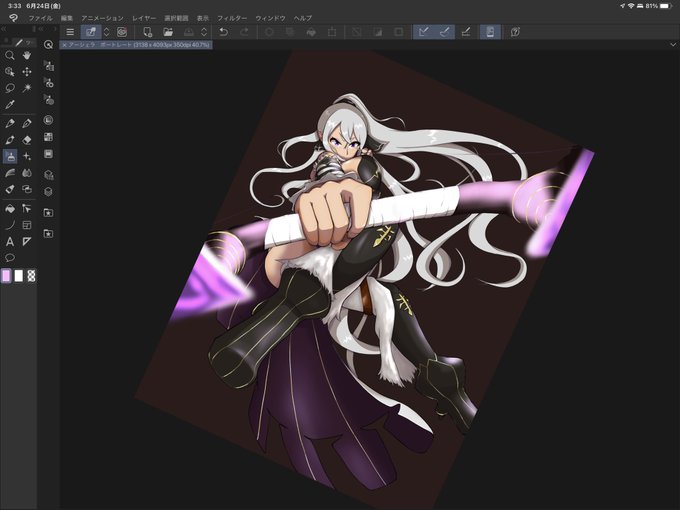
Task: Open the ウィンドウ menu
Action: tap(270, 18)
